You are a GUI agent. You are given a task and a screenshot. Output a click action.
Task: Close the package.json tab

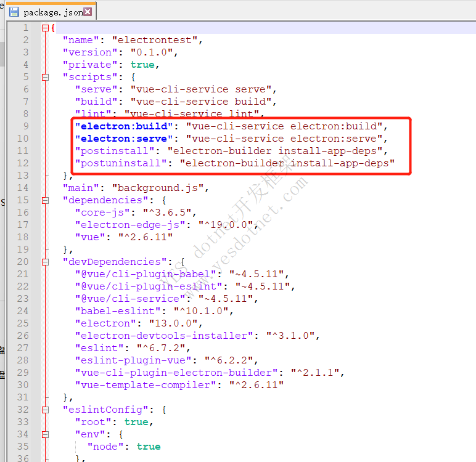point(88,12)
